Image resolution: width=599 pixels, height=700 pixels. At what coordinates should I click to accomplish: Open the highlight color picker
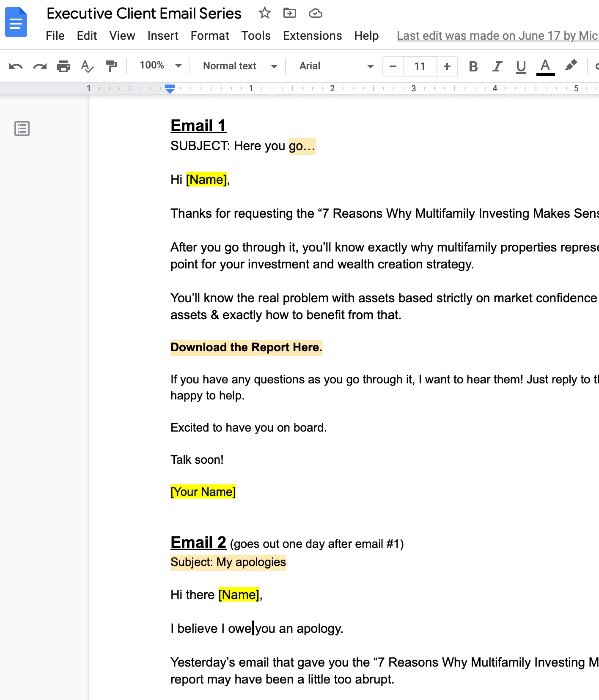(x=571, y=66)
